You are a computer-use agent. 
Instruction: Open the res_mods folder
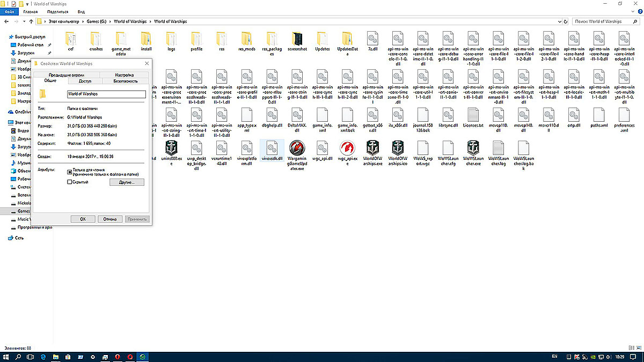247,41
